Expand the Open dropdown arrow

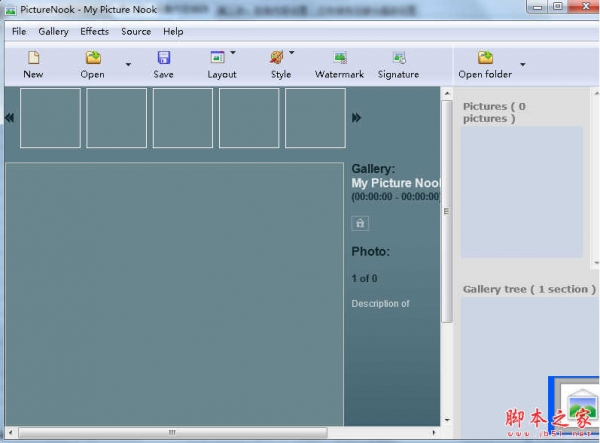(x=128, y=64)
